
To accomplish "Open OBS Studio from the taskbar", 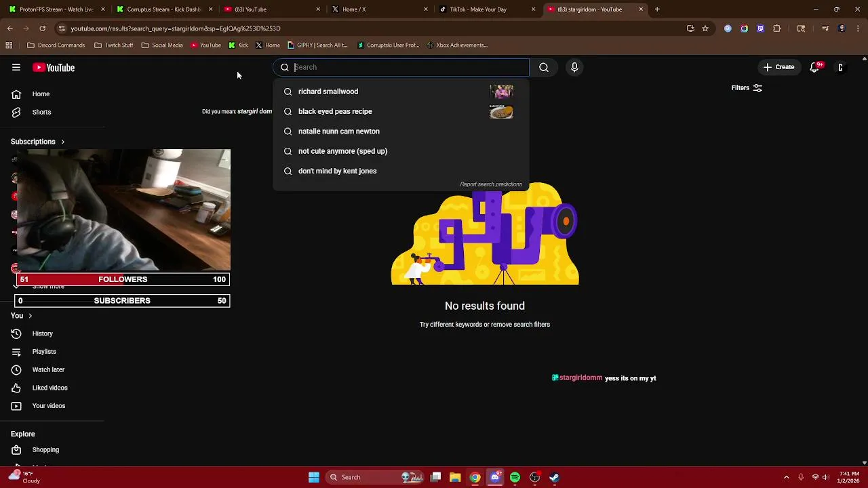I will [x=534, y=477].
